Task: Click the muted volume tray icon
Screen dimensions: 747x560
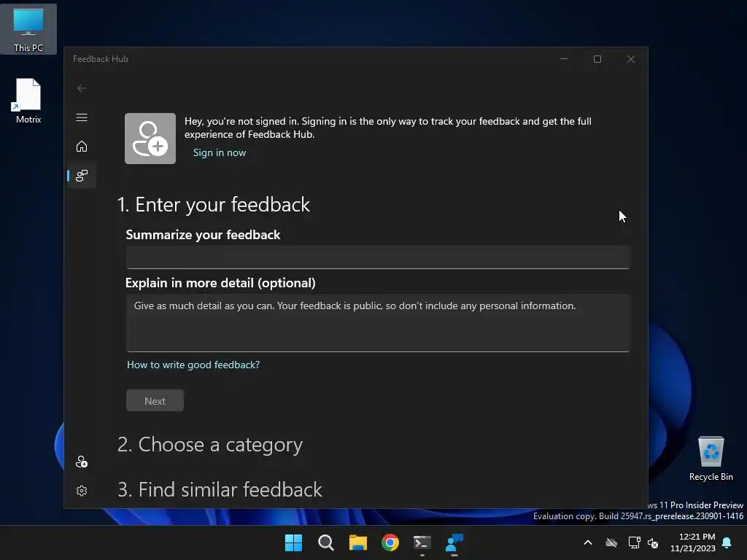Action: (x=653, y=542)
